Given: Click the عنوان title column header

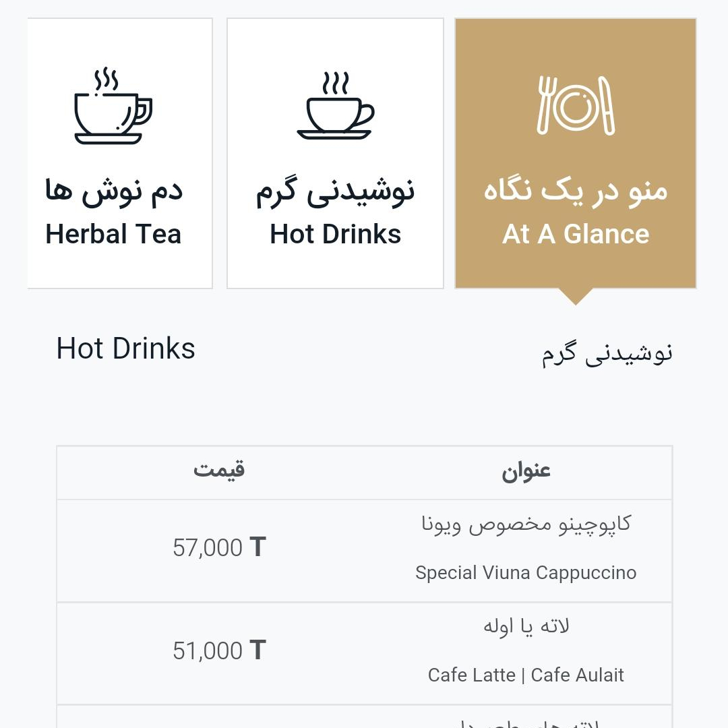Looking at the screenshot, I should coord(526,471).
